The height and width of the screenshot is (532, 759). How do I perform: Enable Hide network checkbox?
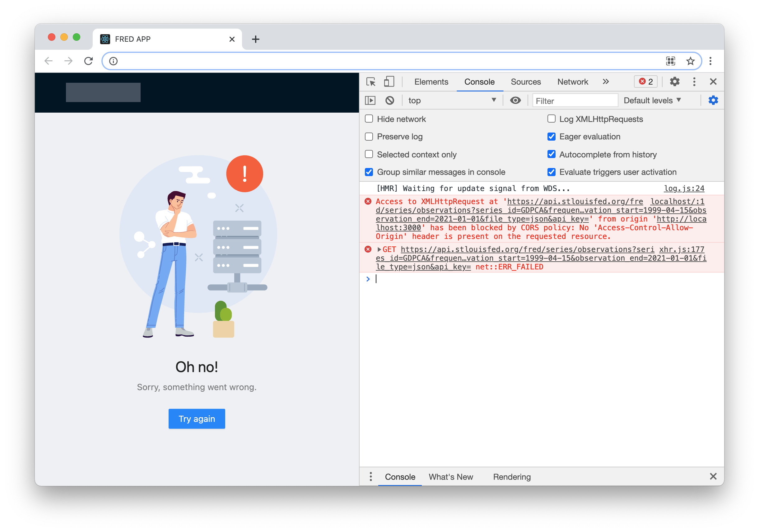369,119
